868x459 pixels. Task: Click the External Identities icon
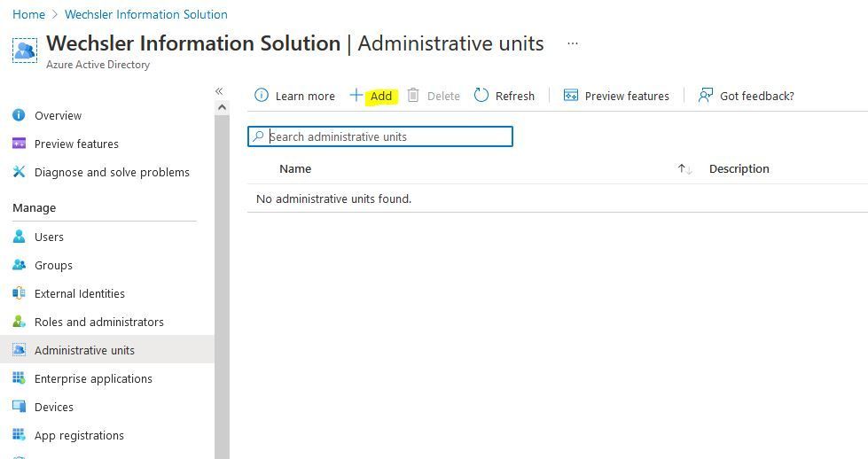[x=19, y=292]
